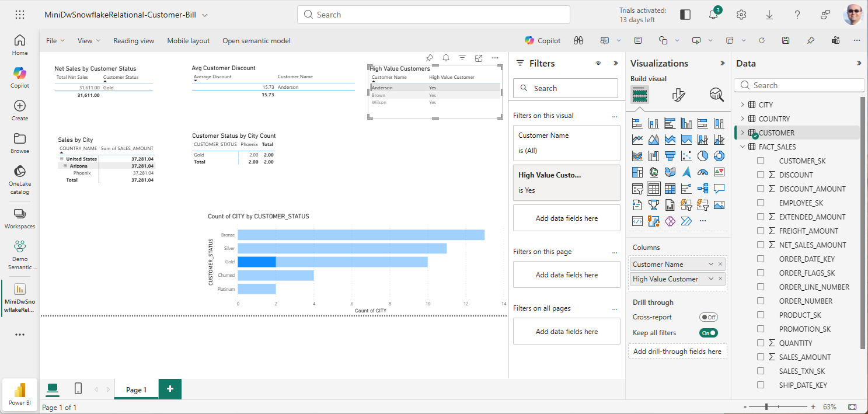Open the File menu dropdown
Screen dimensions: 868x414
point(55,41)
